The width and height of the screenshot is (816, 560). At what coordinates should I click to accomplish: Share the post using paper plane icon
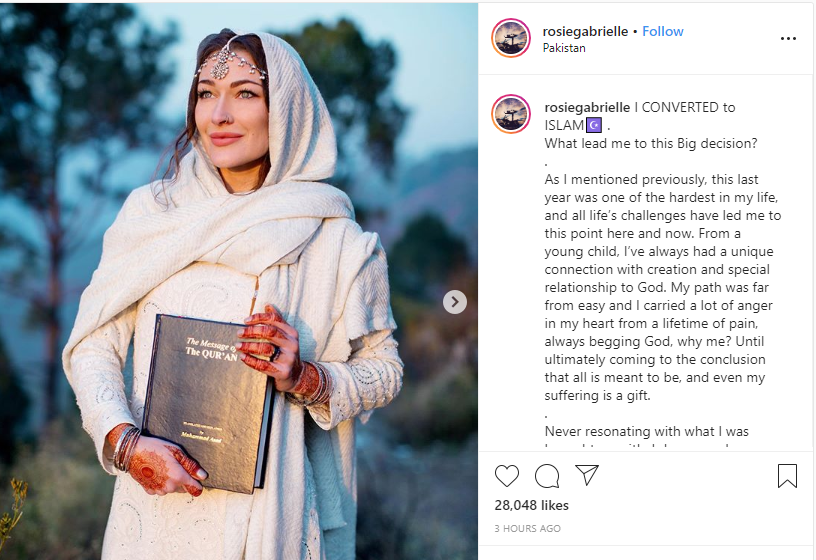point(587,475)
